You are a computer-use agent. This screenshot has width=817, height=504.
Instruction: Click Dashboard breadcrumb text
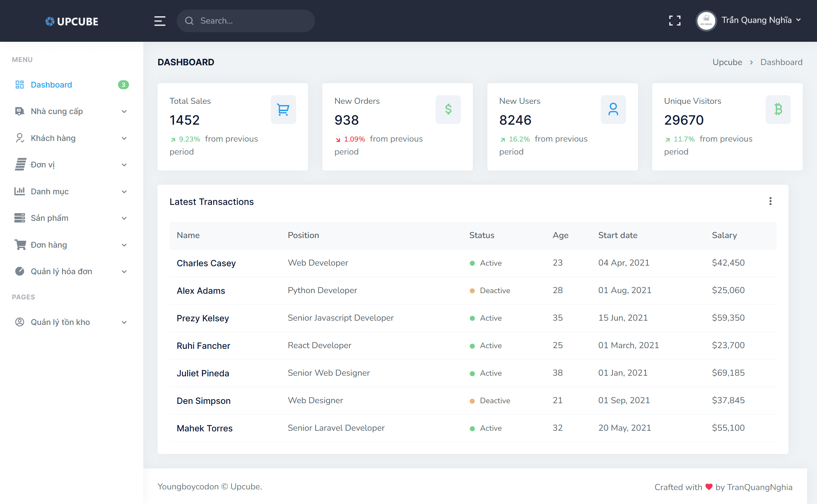781,62
